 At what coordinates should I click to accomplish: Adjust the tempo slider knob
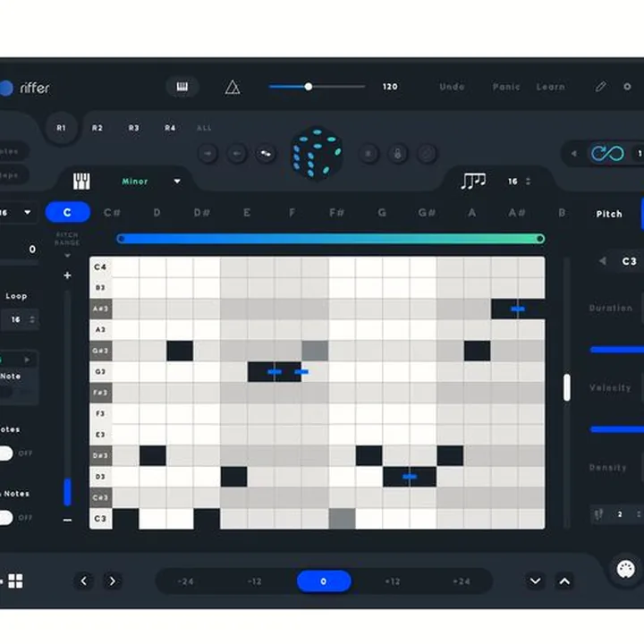pos(309,87)
